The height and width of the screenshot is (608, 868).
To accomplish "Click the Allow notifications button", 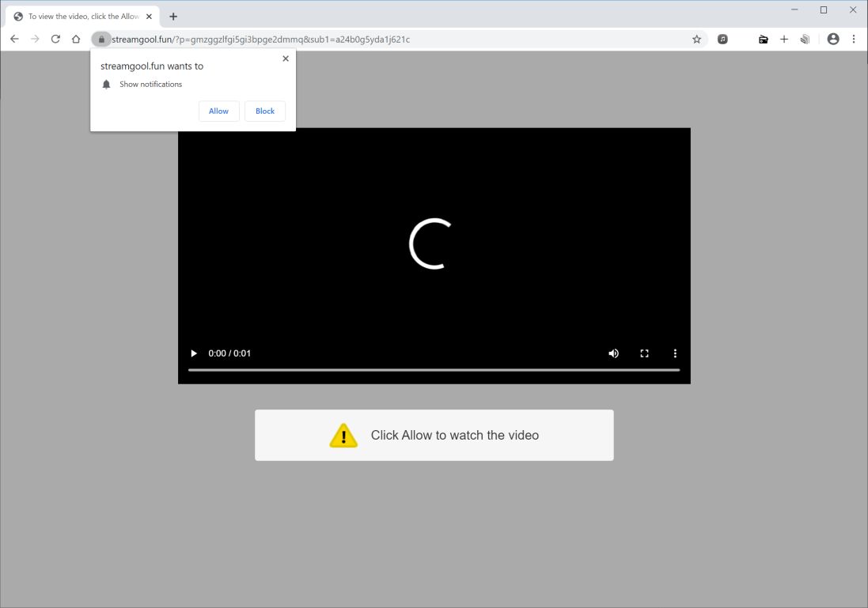I will [218, 111].
